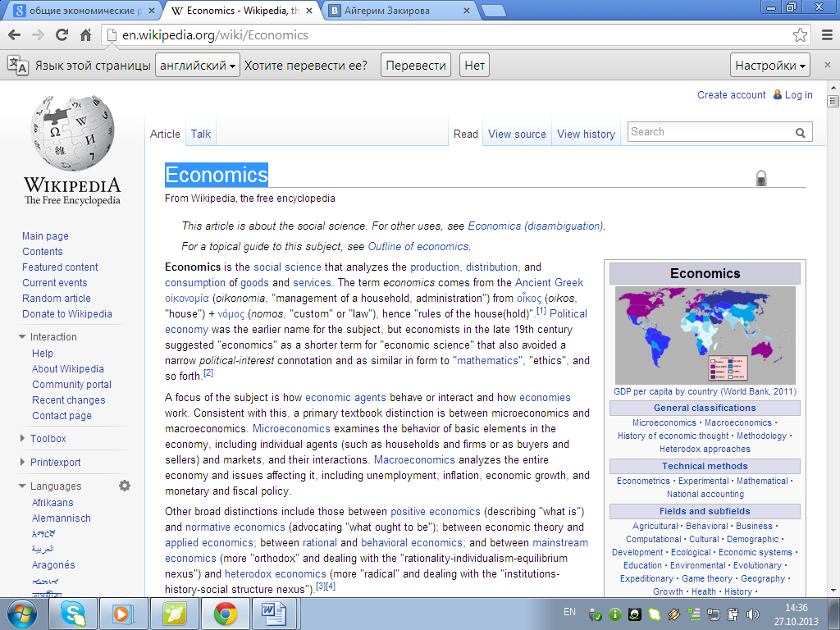Expand the Toolbox sidebar section
The image size is (840, 630).
[x=22, y=438]
